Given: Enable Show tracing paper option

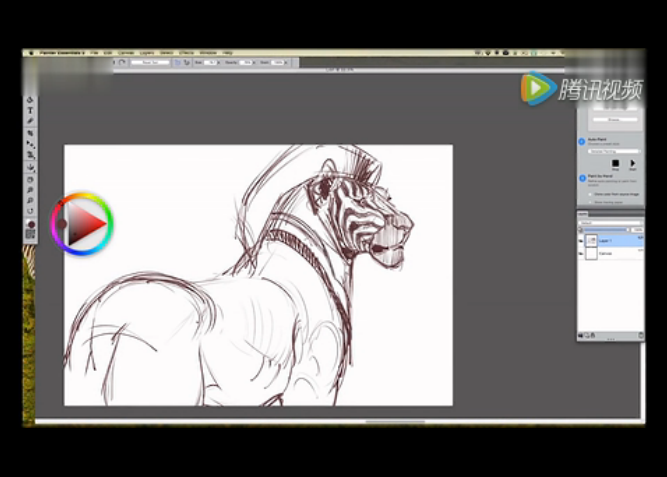Looking at the screenshot, I should point(590,202).
